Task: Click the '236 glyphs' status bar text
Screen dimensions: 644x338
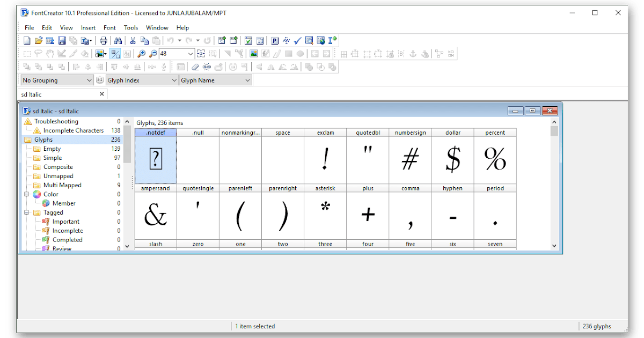Action: click(x=597, y=326)
